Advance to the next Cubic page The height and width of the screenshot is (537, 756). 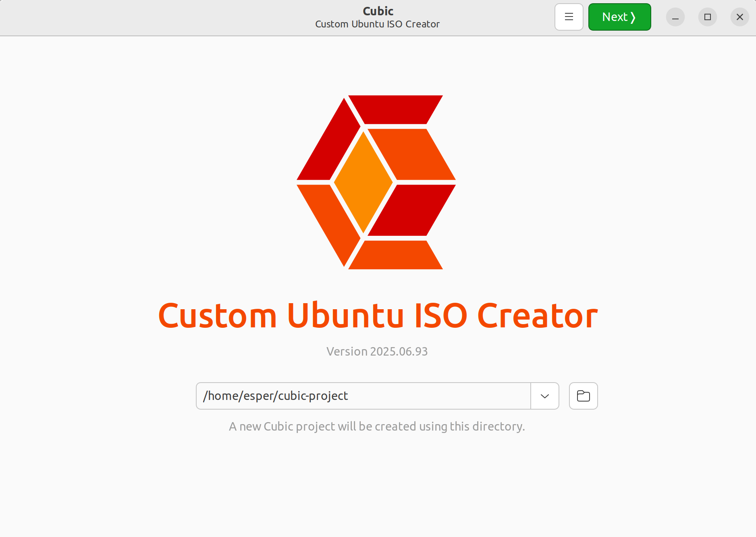coord(619,17)
